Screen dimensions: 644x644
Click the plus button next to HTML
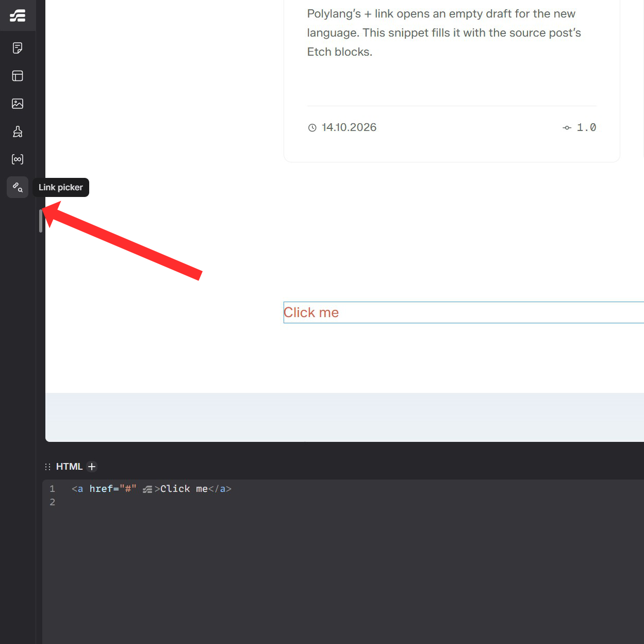92,467
